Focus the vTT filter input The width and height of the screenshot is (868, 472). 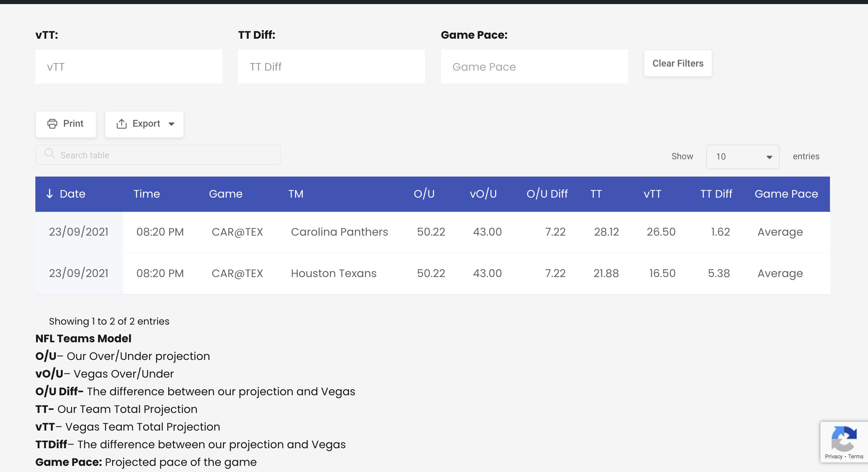(x=129, y=67)
